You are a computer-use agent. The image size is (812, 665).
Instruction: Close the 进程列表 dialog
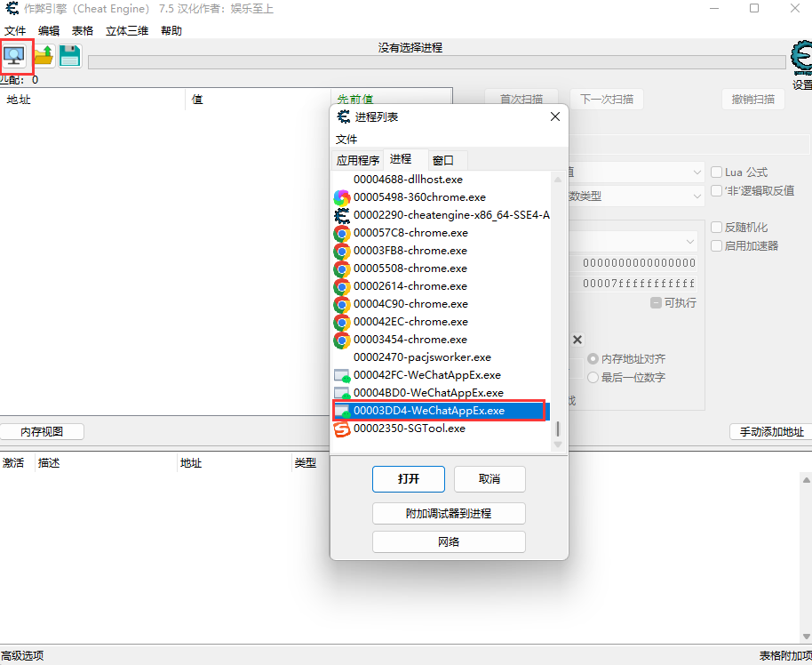(555, 116)
